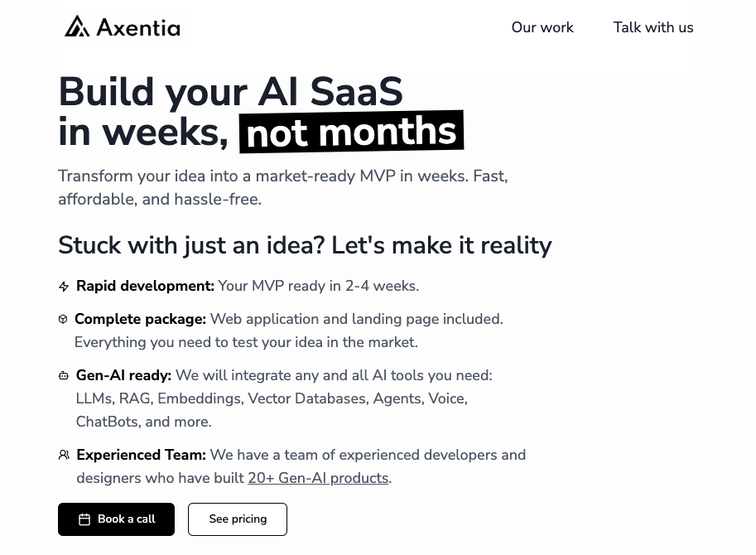Click the robot icon beside Gen-AI ready
Image resolution: width=756 pixels, height=555 pixels.
(x=64, y=375)
